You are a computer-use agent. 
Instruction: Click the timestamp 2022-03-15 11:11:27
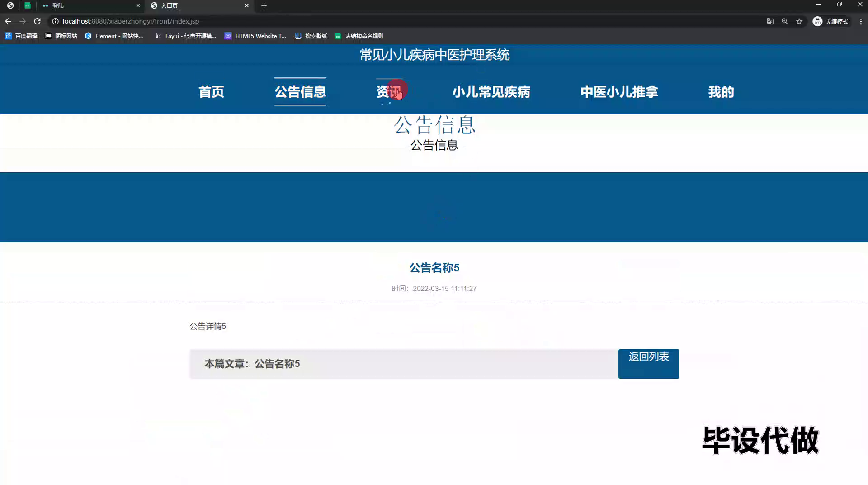[x=445, y=289]
